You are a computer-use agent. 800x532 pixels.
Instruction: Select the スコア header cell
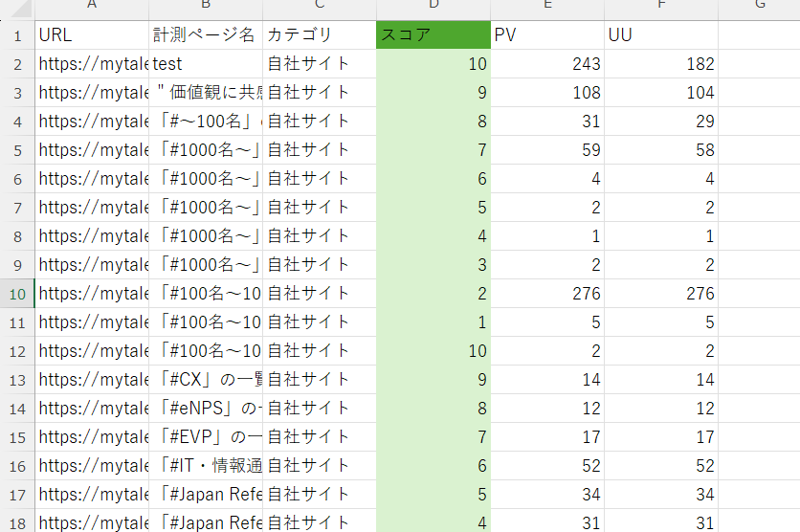coord(433,35)
